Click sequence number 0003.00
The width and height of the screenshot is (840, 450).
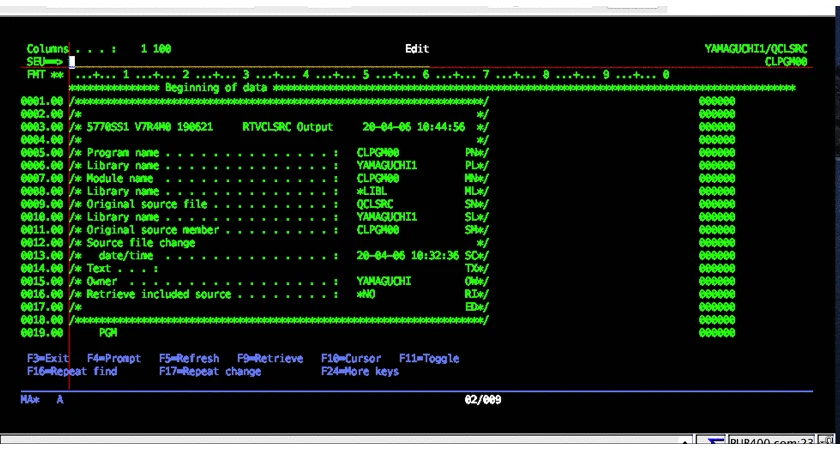42,127
